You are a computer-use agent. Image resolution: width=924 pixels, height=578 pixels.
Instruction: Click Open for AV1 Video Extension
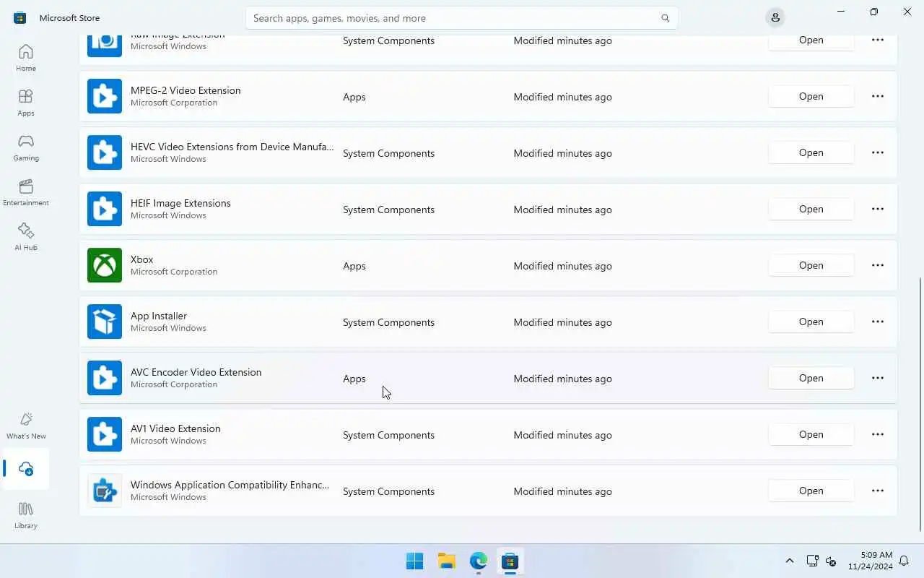coord(811,434)
